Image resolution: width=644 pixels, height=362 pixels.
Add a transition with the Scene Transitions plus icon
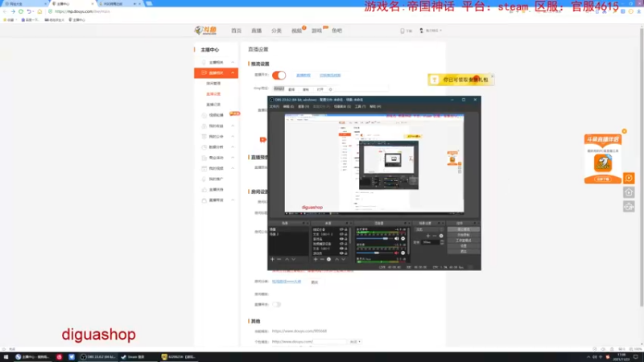point(428,236)
